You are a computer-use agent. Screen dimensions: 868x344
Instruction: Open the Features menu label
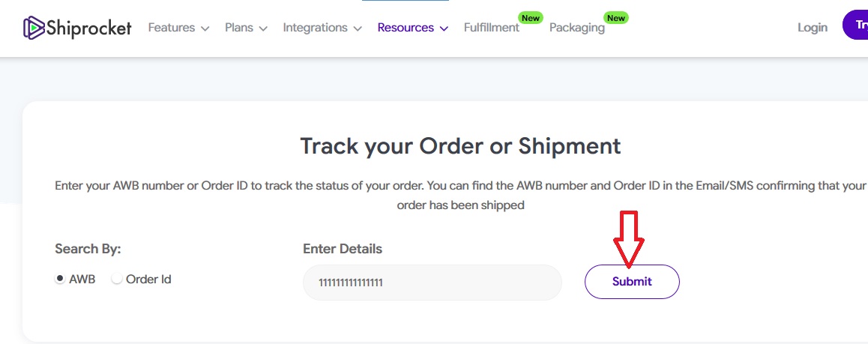[172, 28]
